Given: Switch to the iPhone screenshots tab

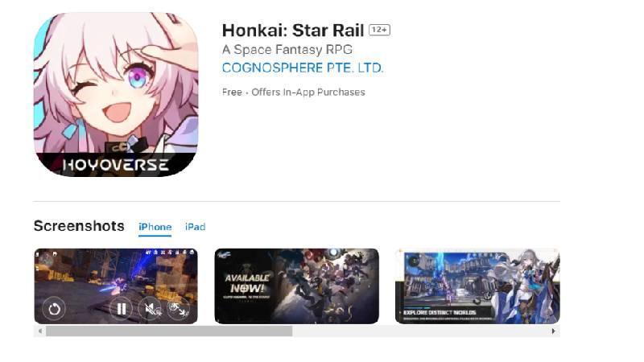Looking at the screenshot, I should pos(155,227).
